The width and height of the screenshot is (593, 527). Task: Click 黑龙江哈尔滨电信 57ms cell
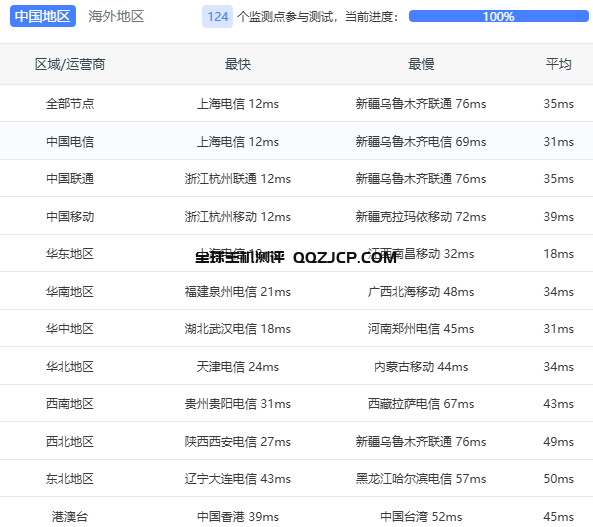pyautogui.click(x=421, y=479)
